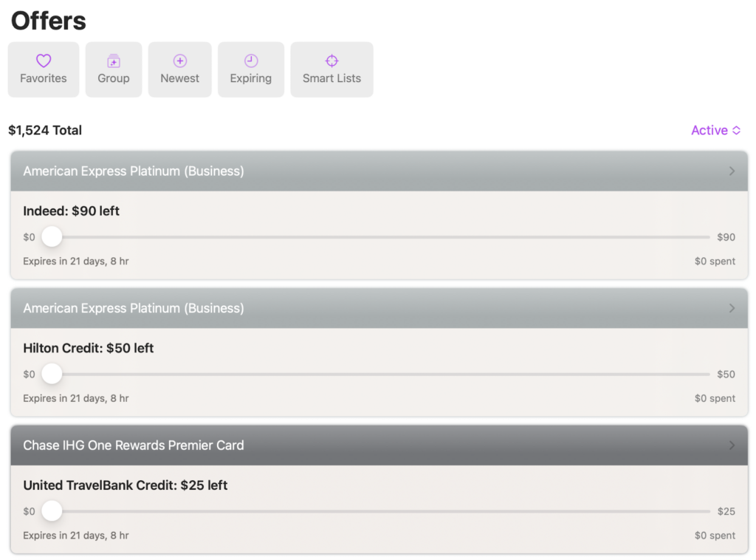Click the Expiring clock icon
Image resolution: width=756 pixels, height=560 pixels.
pyautogui.click(x=251, y=61)
